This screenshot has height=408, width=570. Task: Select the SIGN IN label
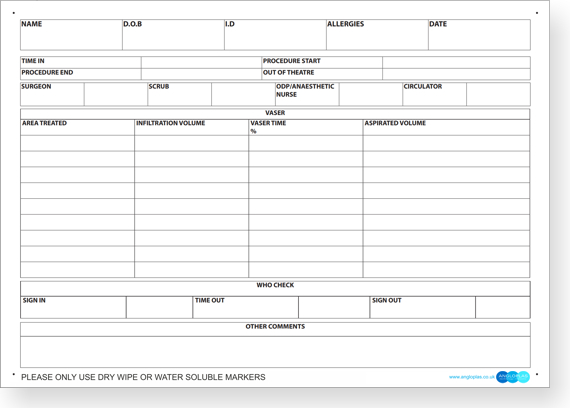click(34, 300)
